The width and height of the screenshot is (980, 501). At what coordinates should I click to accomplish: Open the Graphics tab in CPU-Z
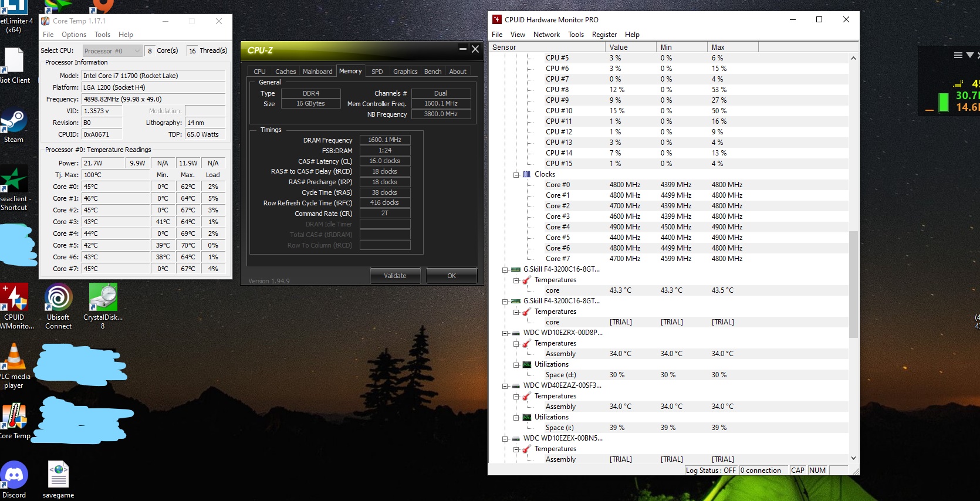405,72
